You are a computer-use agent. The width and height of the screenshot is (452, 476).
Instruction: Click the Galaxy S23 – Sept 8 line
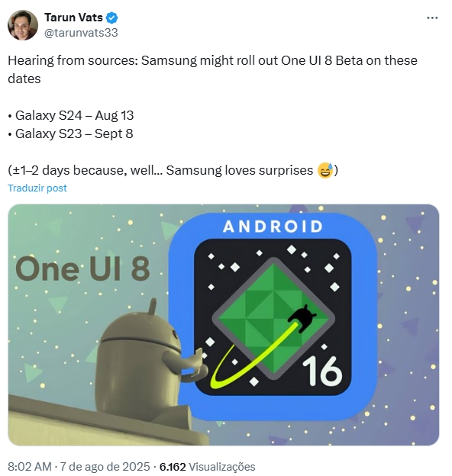pos(70,133)
